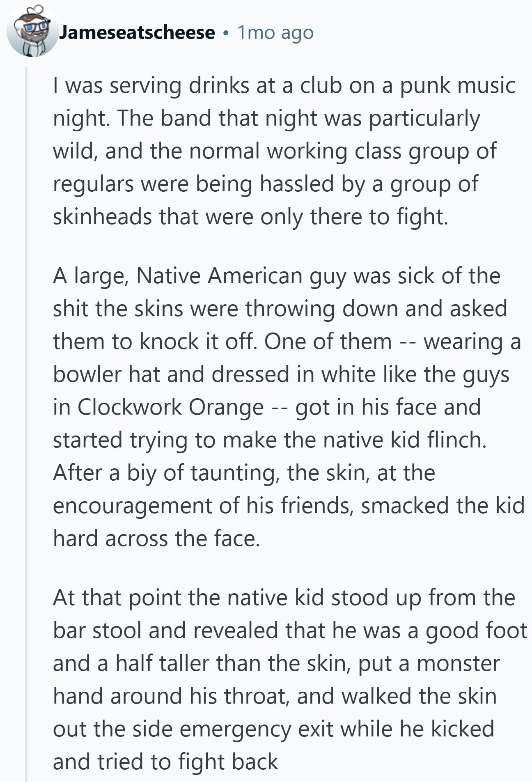Click the dot separator beside the username
This screenshot has height=782, width=532.
click(x=226, y=33)
